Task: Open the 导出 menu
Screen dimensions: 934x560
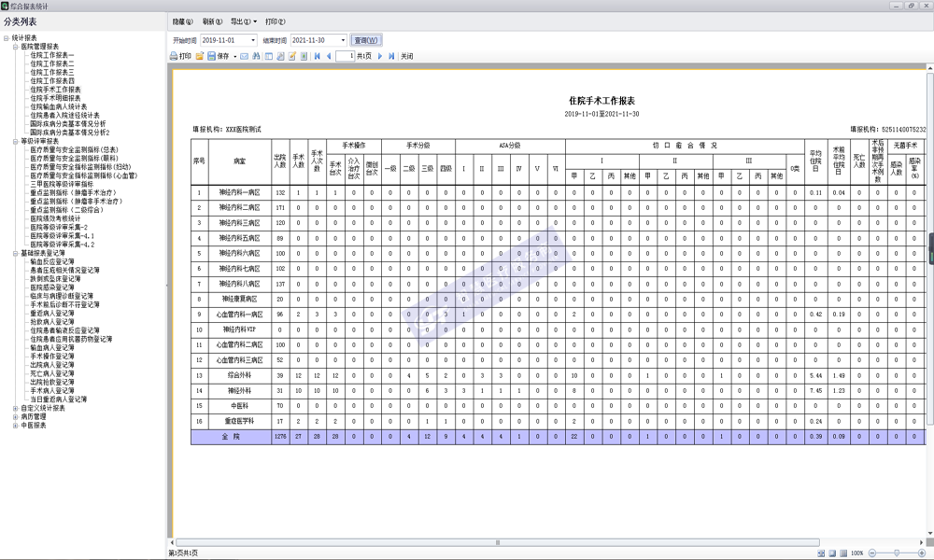Action: click(x=243, y=21)
